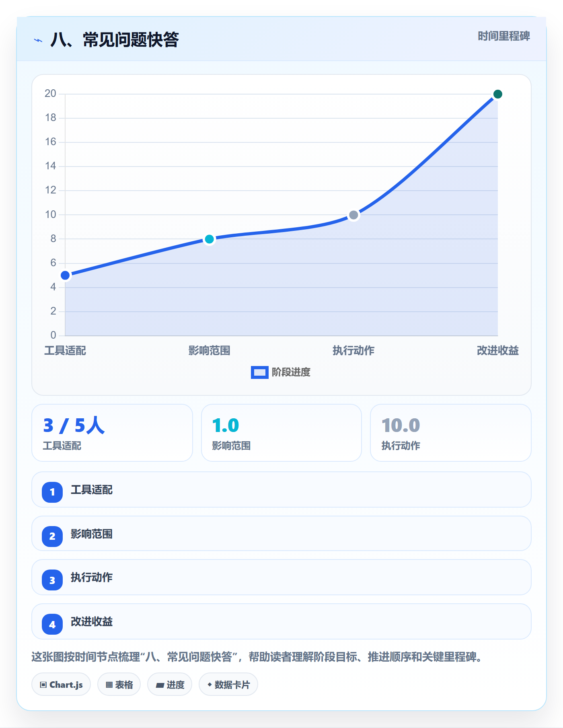563x728 pixels.
Task: Select the 3 / 5人 工具适配 card
Action: pyautogui.click(x=112, y=433)
